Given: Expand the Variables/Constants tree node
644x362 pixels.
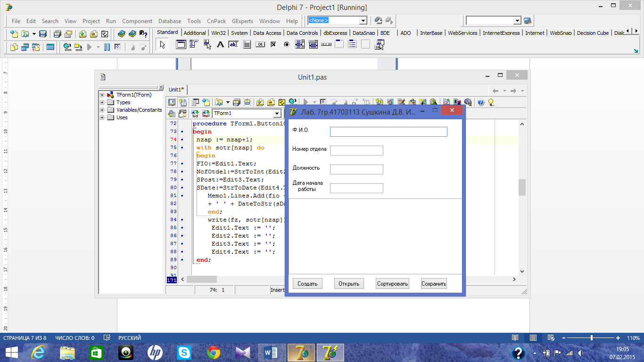Looking at the screenshot, I should (102, 110).
